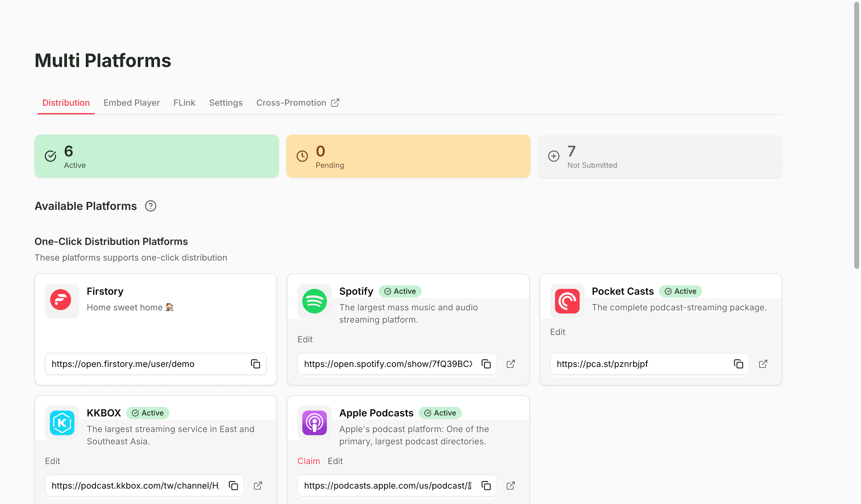The height and width of the screenshot is (504, 861).
Task: Click the KKBOX URL field
Action: [x=145, y=485]
